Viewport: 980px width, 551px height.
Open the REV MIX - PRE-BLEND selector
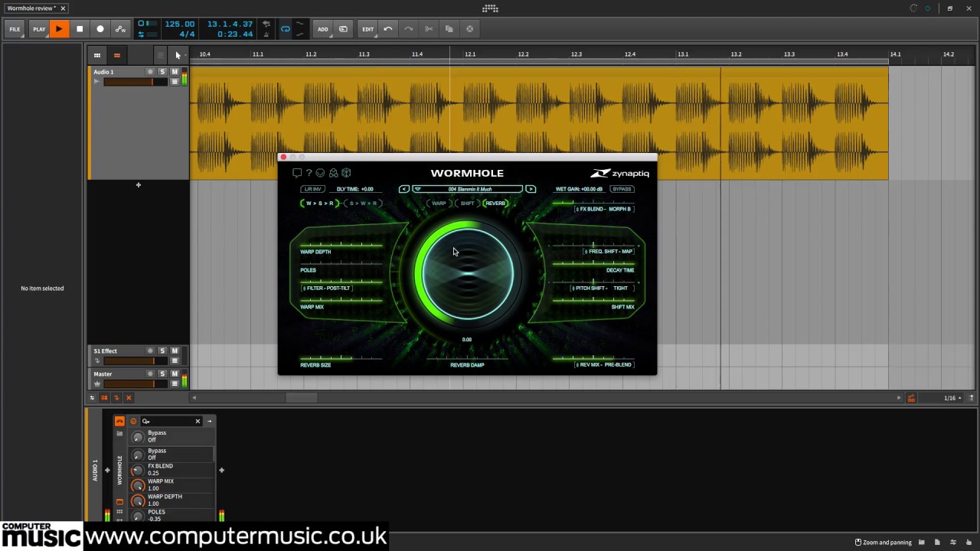pos(605,365)
